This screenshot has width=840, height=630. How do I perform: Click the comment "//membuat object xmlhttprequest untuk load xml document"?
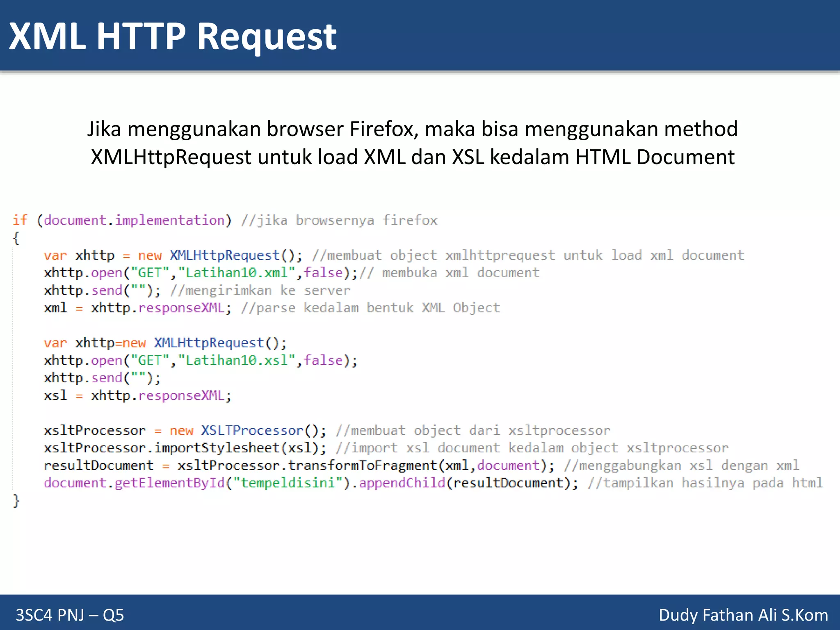(528, 255)
